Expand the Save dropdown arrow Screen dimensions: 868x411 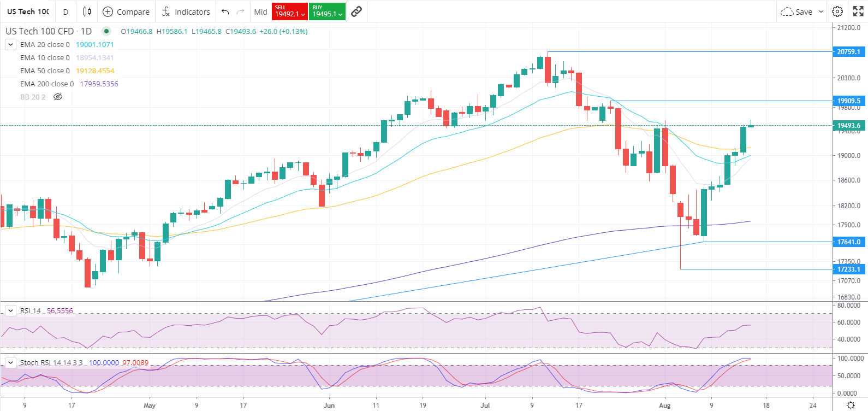click(821, 11)
